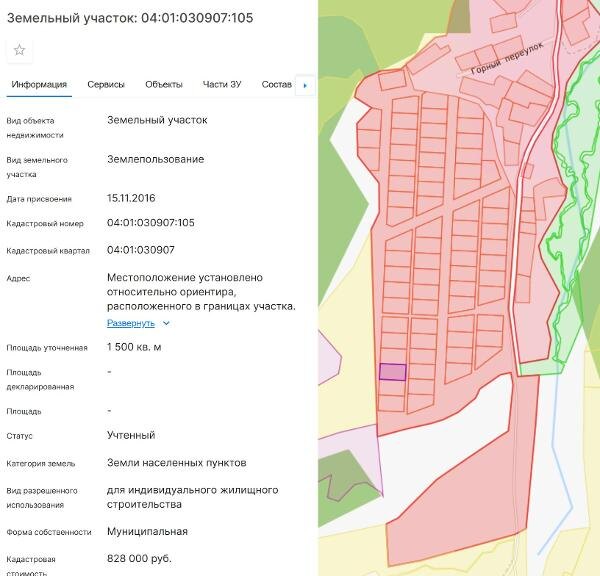Click the Дата присвоения label
The width and height of the screenshot is (600, 576).
pos(39,199)
